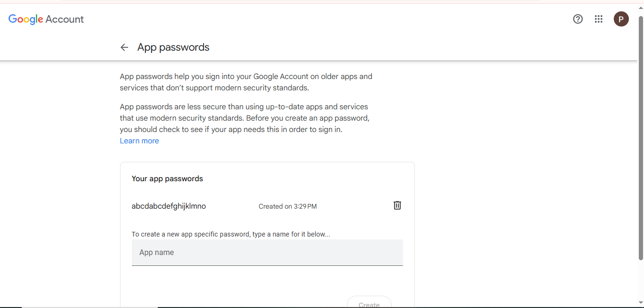Click the paragraph saying app passwords are less secure
This screenshot has height=308, width=644.
pos(244,118)
